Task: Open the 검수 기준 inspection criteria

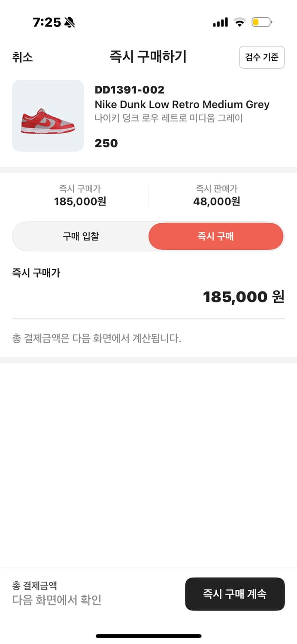Action: [262, 57]
